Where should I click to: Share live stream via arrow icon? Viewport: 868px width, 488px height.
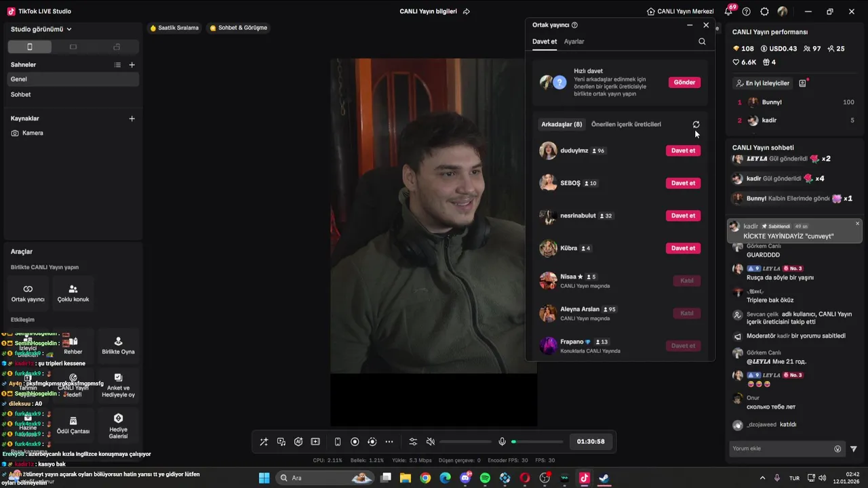(466, 12)
